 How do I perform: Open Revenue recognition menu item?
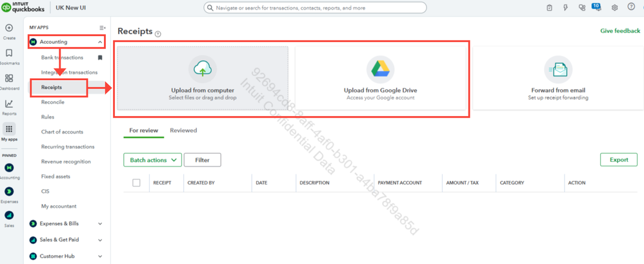[x=66, y=162]
